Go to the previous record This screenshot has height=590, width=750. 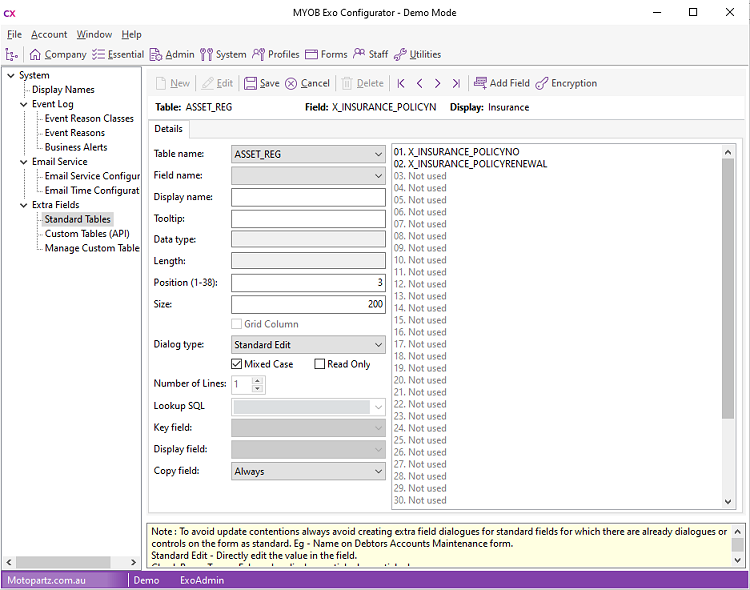click(419, 83)
